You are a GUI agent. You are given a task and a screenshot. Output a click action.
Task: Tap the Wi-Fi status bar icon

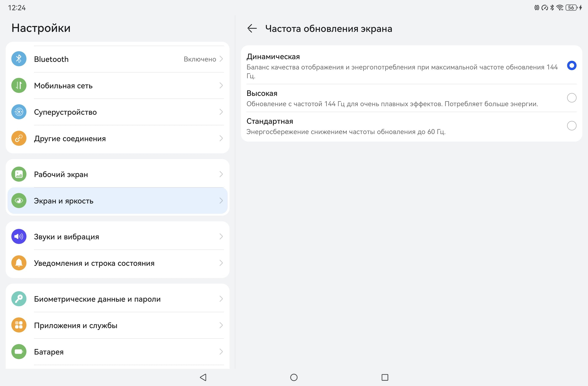[x=560, y=8]
